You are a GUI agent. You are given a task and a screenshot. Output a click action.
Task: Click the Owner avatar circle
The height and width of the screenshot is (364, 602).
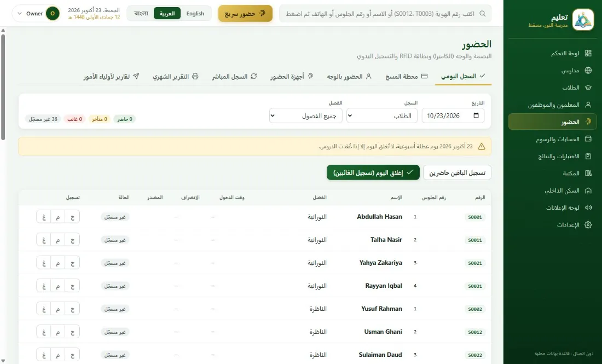click(x=53, y=14)
